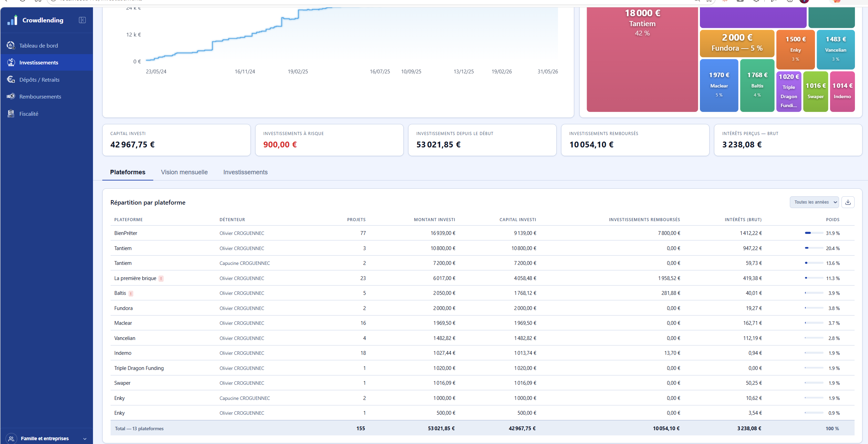
Task: Click the Fundora 2 000 € treemap tile
Action: tap(737, 43)
